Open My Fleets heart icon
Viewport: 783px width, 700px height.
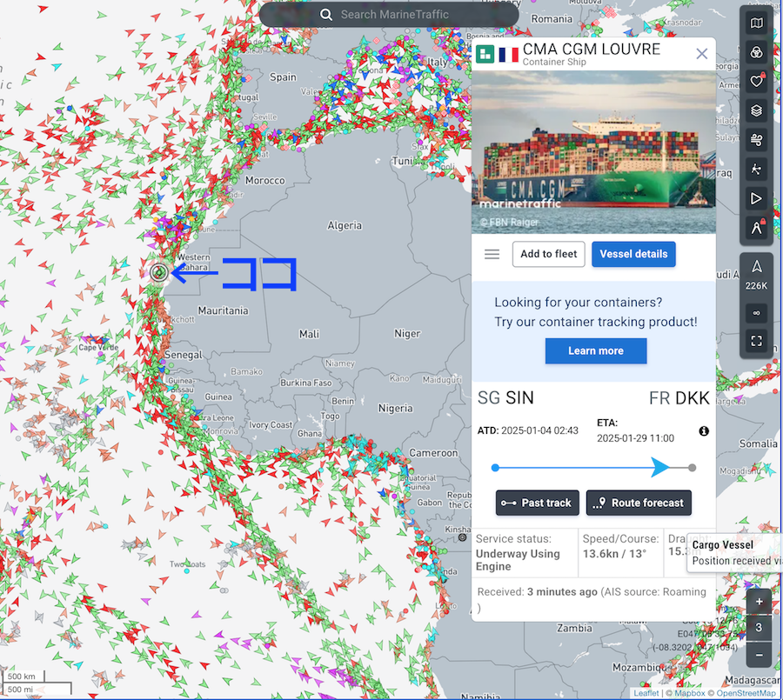757,82
